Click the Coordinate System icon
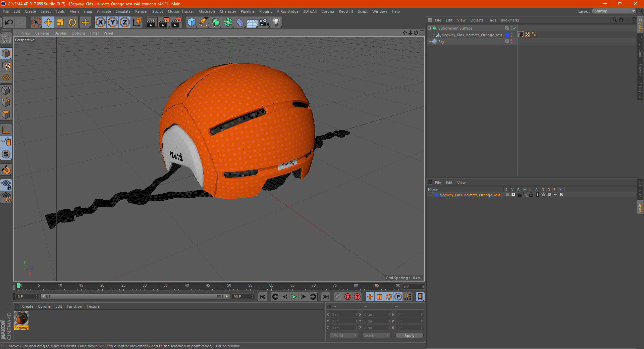 tap(137, 22)
